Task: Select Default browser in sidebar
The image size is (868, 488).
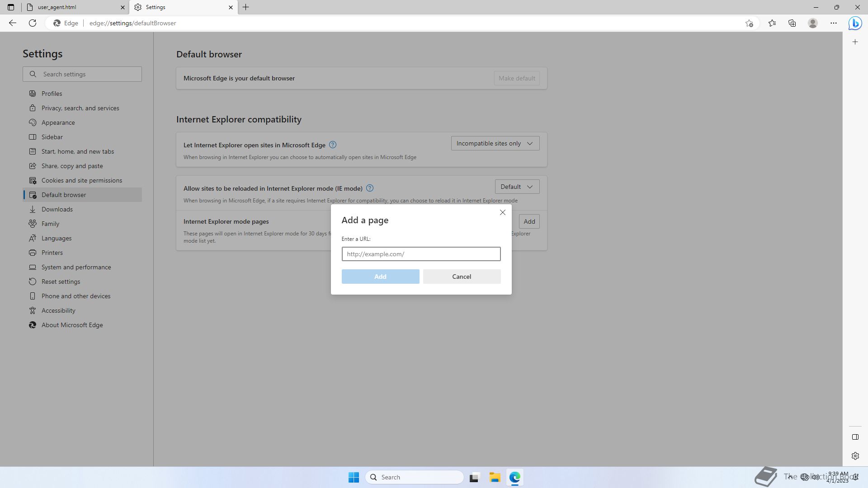Action: pyautogui.click(x=82, y=195)
